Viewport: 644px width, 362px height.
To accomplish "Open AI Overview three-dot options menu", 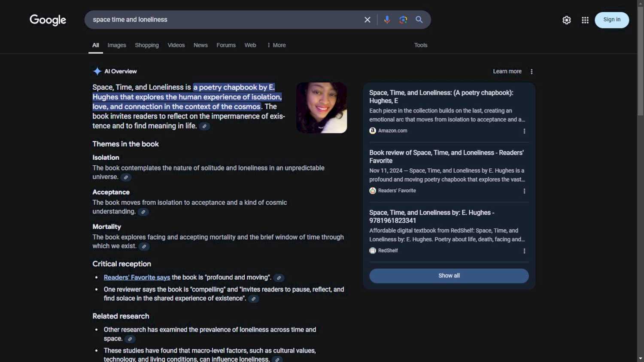I will coord(532,72).
